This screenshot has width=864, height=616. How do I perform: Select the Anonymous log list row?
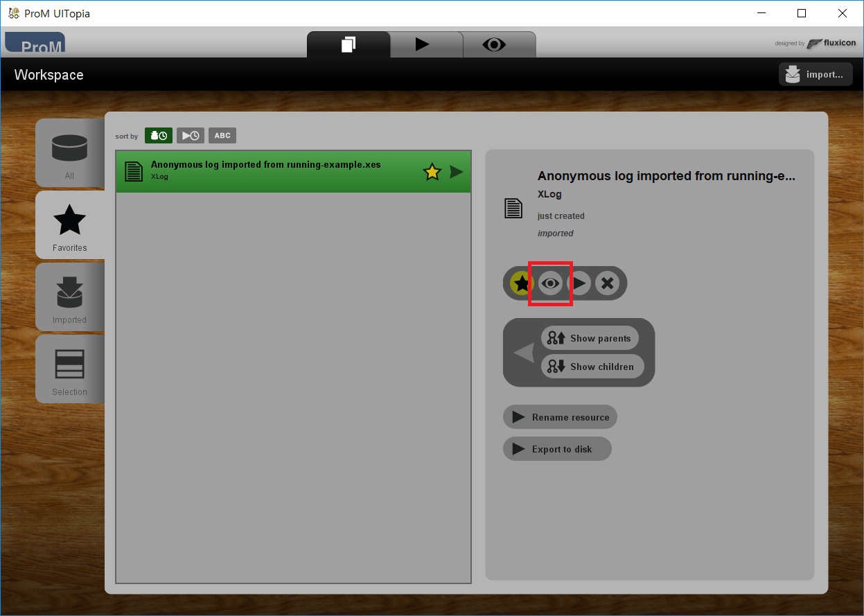[x=294, y=171]
